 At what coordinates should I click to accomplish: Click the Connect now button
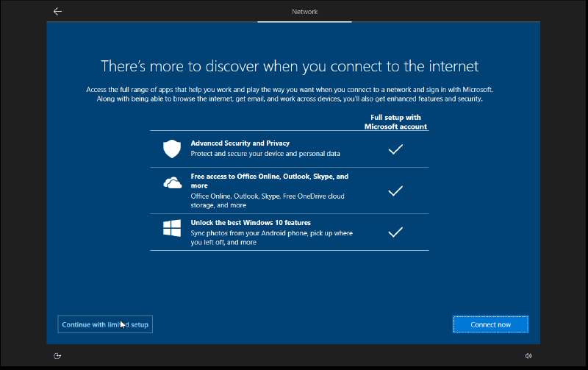click(x=490, y=324)
